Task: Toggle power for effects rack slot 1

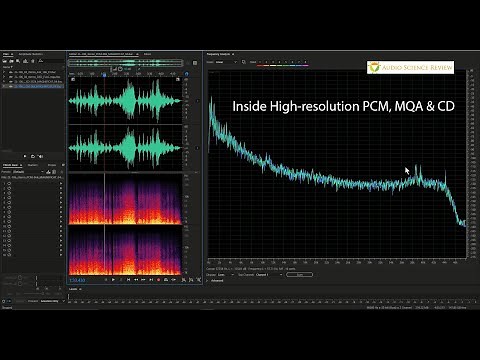Action: (9, 183)
